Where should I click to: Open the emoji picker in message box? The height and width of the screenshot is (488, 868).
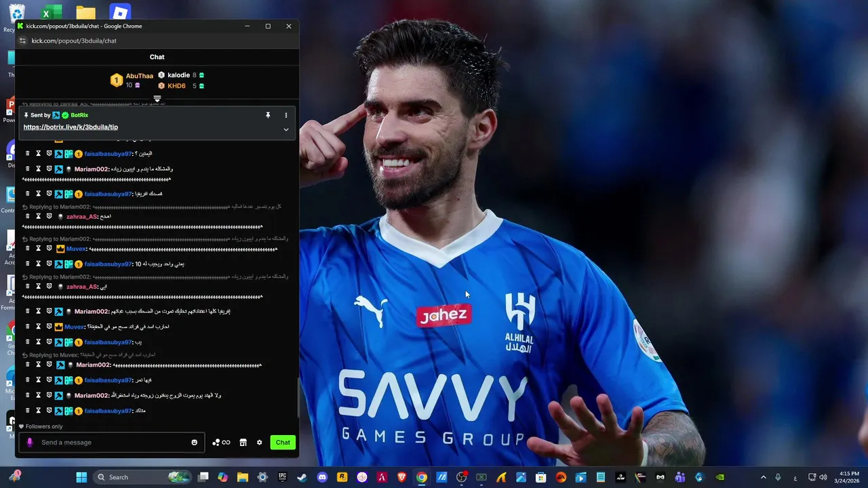(194, 443)
